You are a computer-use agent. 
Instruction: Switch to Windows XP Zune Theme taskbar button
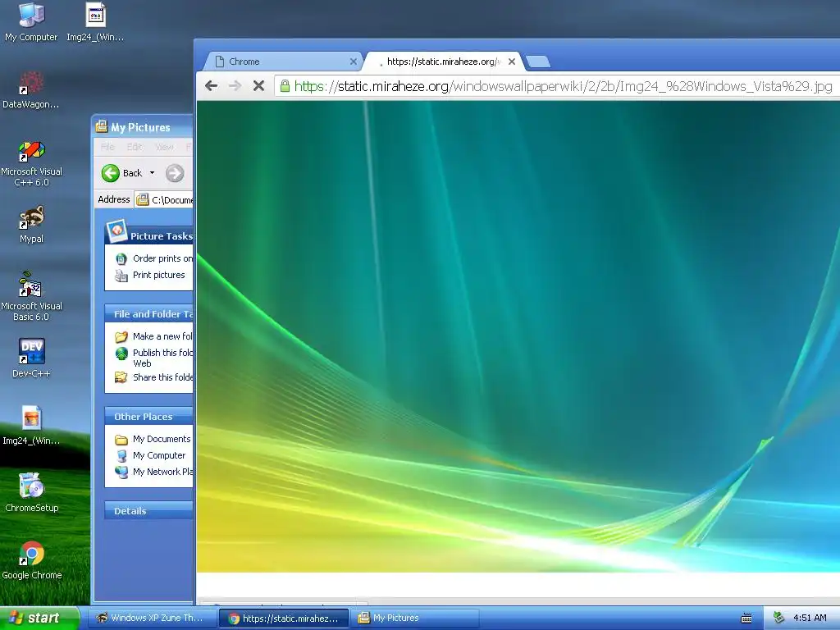click(151, 618)
